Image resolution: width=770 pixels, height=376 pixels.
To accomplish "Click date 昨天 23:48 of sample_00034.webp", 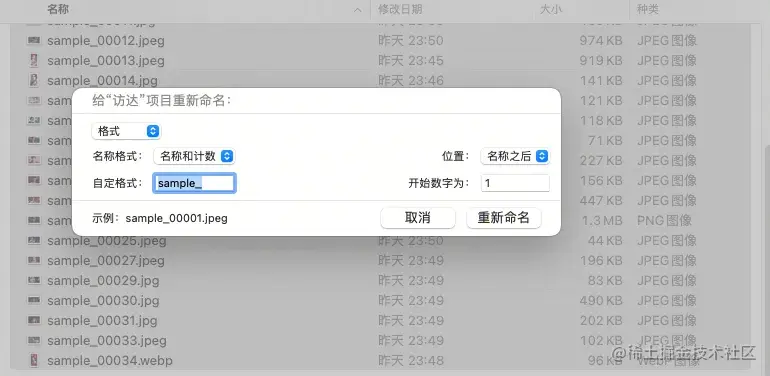I will (411, 360).
